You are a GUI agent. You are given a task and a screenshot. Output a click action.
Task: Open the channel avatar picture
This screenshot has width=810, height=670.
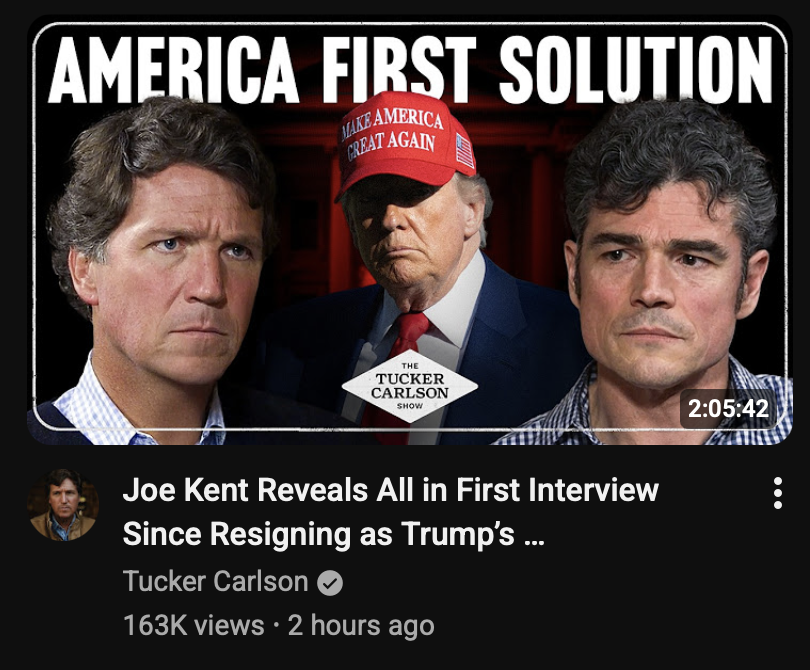pos(63,505)
